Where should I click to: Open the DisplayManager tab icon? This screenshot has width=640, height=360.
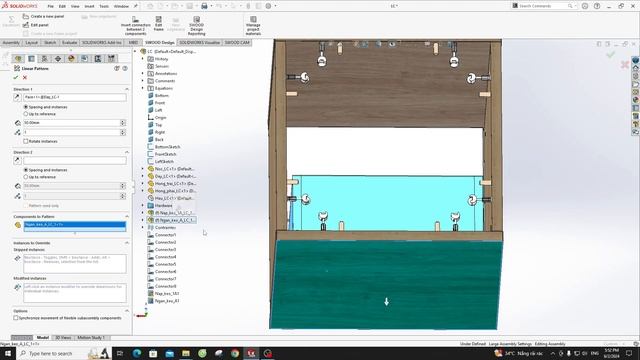click(71, 59)
